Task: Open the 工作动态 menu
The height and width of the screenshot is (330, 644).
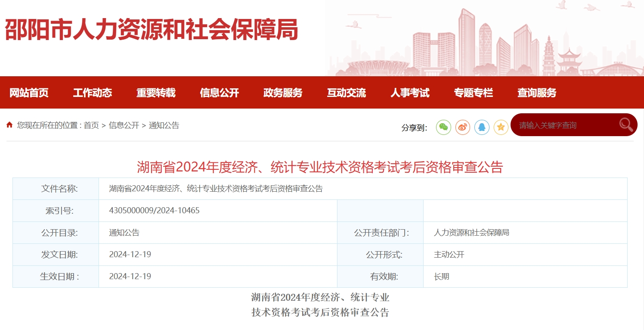Action: [93, 93]
